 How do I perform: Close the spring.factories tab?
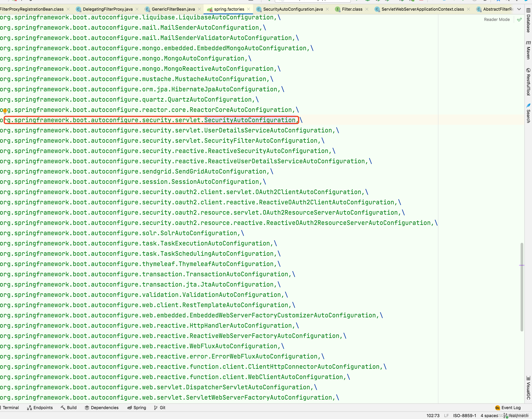click(248, 9)
